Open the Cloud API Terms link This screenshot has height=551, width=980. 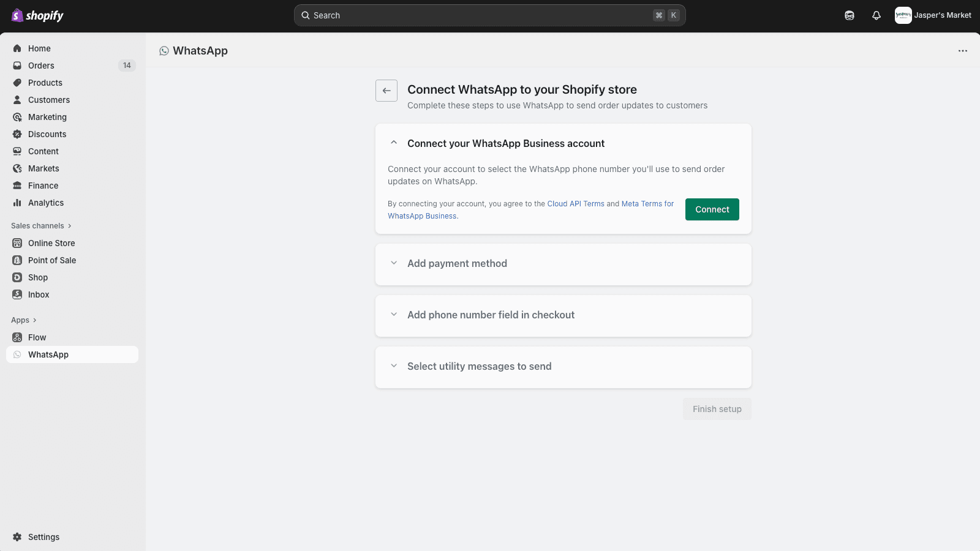pyautogui.click(x=576, y=204)
